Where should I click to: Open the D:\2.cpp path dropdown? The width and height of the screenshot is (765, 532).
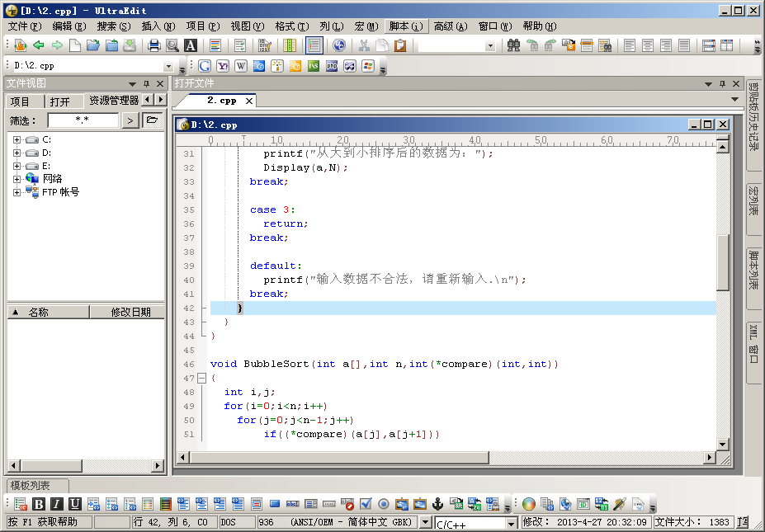[x=169, y=66]
